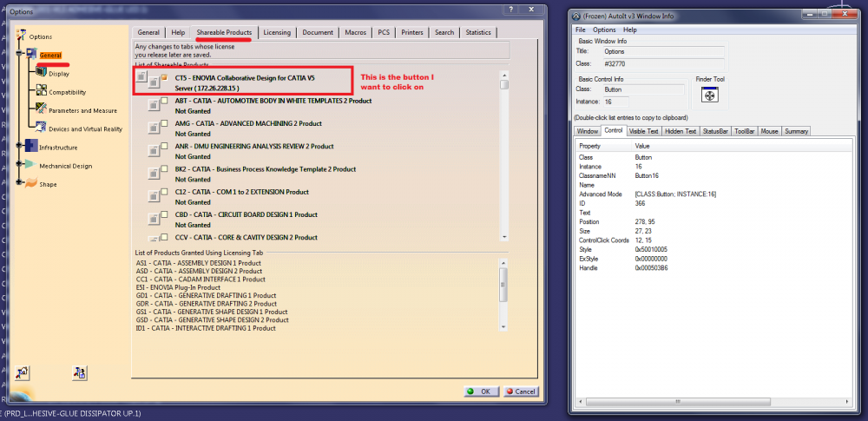Click down arrow of shareable products scrollbar
The height and width of the screenshot is (421, 868).
(x=503, y=236)
